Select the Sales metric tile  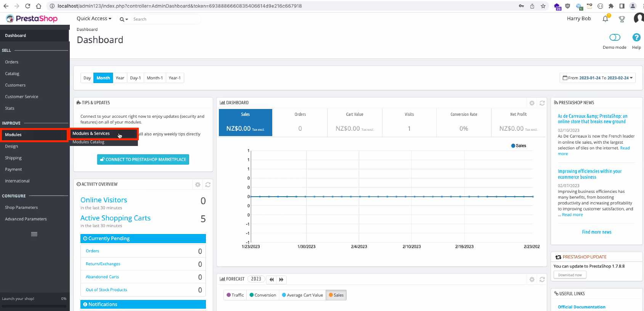click(246, 123)
